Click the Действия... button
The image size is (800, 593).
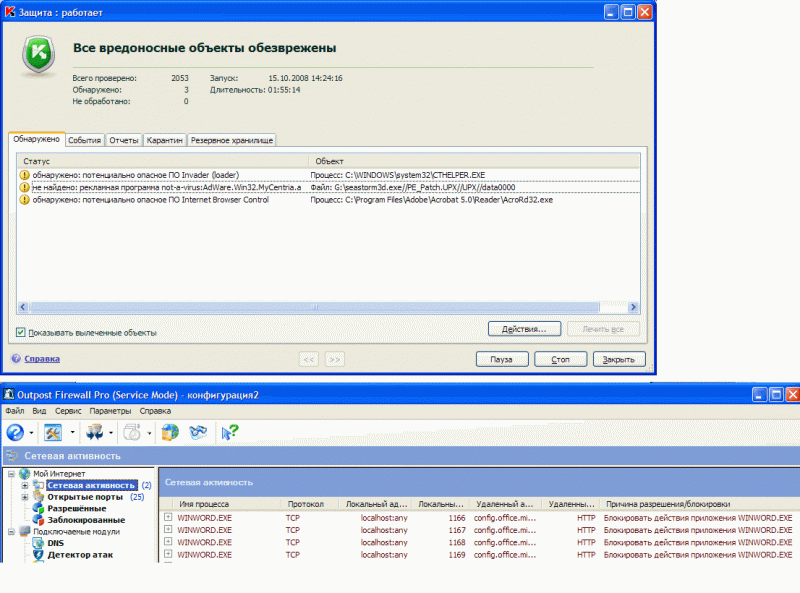(524, 329)
